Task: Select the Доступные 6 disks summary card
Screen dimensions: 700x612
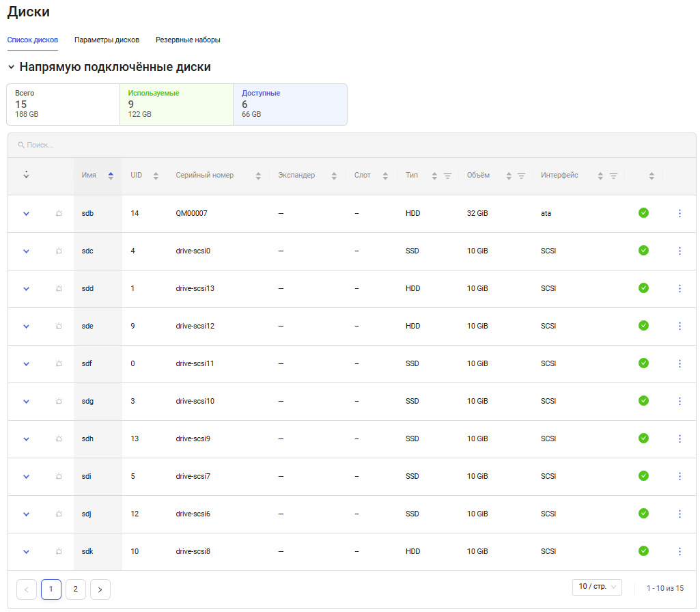Action: pyautogui.click(x=290, y=105)
